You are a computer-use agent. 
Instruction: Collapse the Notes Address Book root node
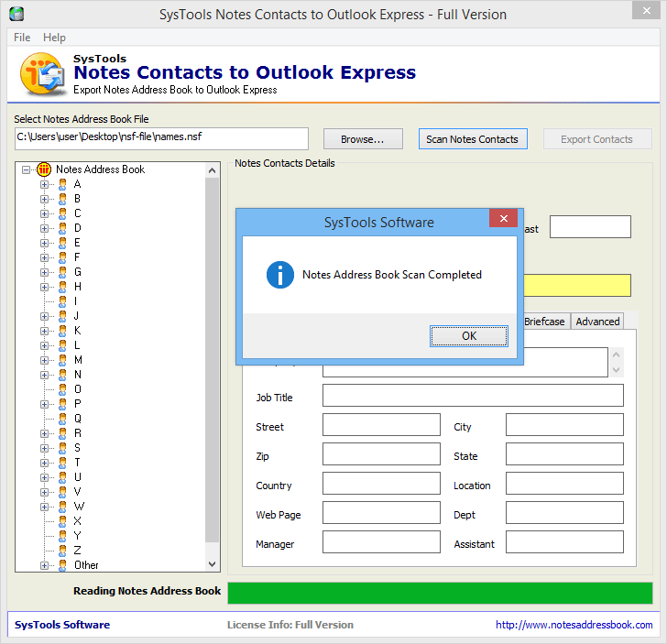[27, 169]
